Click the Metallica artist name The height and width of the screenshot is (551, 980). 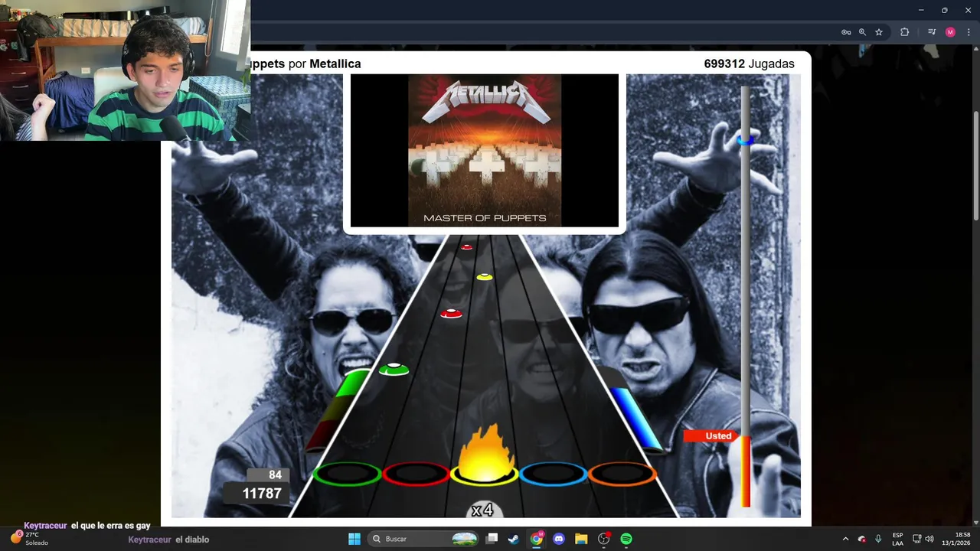(x=335, y=64)
